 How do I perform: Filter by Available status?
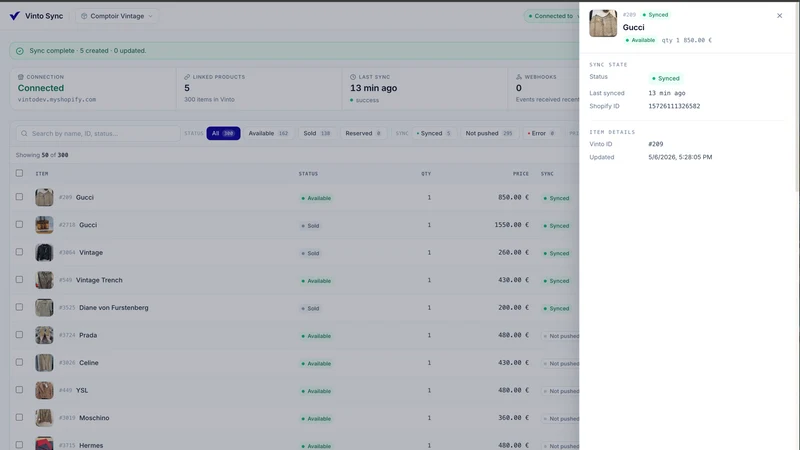pyautogui.click(x=268, y=133)
